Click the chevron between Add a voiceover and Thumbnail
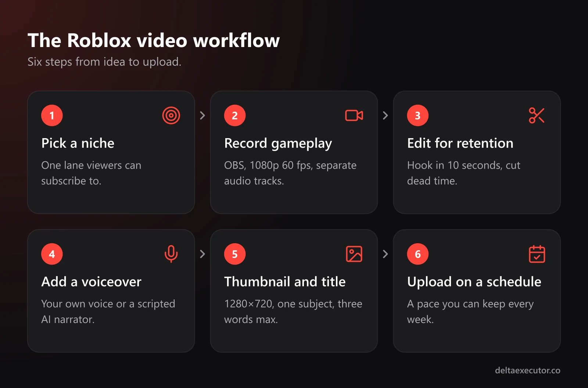This screenshot has height=388, width=588. [x=202, y=254]
